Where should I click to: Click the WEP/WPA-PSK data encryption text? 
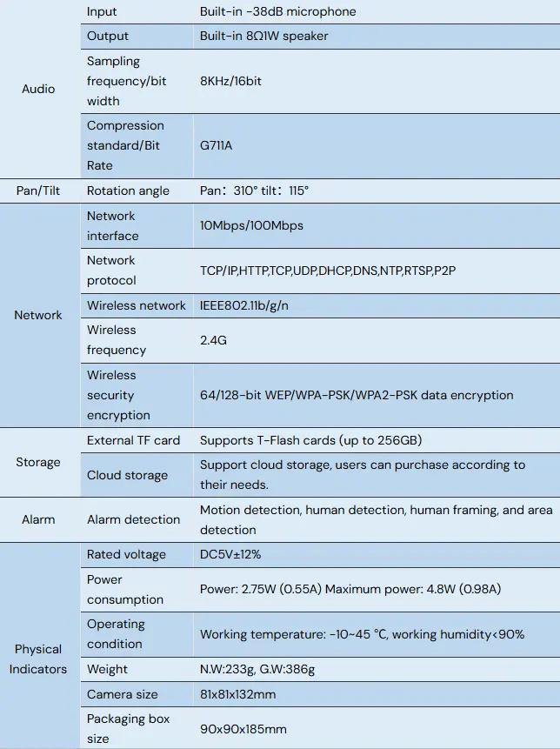pyautogui.click(x=357, y=395)
